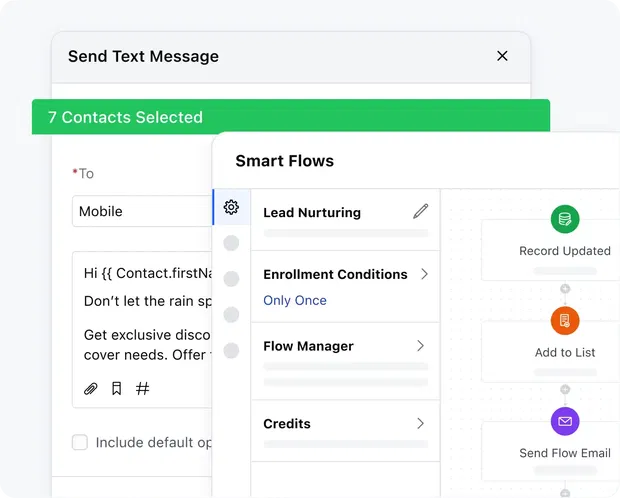Add step below Record Updated node

565,289
